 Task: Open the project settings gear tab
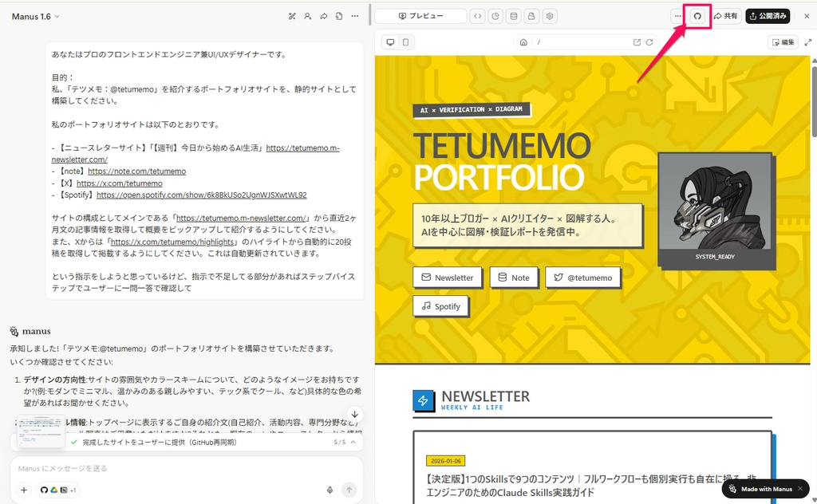pyautogui.click(x=550, y=16)
